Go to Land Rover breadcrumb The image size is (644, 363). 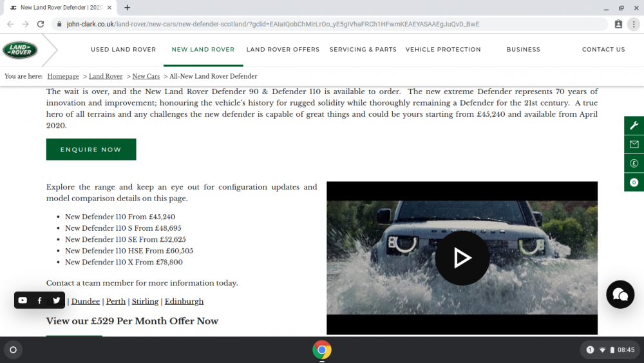pos(106,76)
